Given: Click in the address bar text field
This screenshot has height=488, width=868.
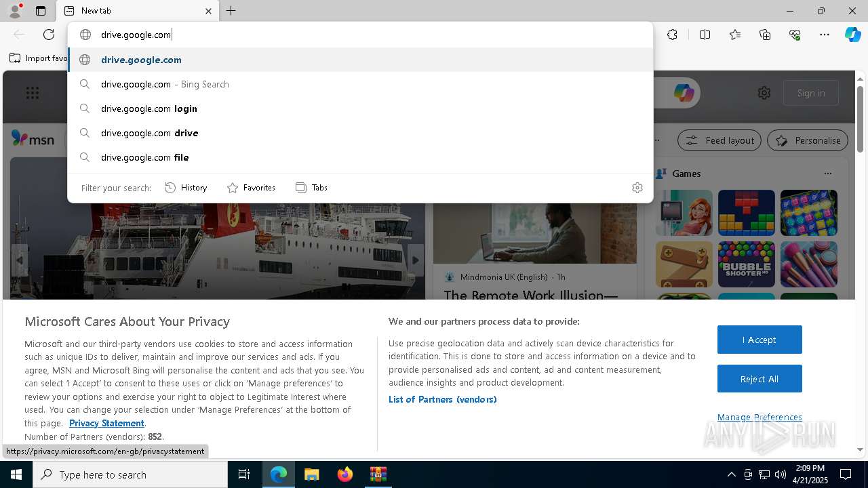Looking at the screenshot, I should pyautogui.click(x=360, y=35).
